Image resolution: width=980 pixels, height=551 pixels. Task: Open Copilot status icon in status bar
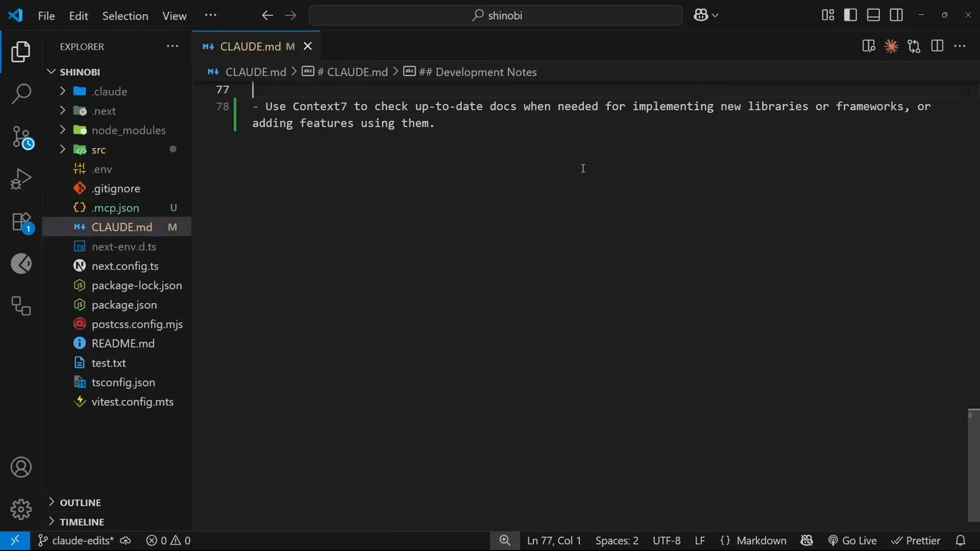point(807,541)
